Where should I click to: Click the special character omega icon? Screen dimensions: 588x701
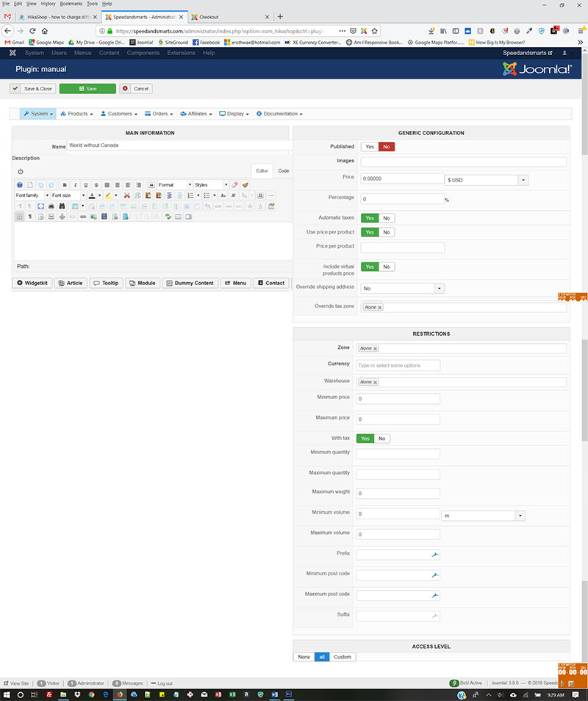click(x=260, y=195)
